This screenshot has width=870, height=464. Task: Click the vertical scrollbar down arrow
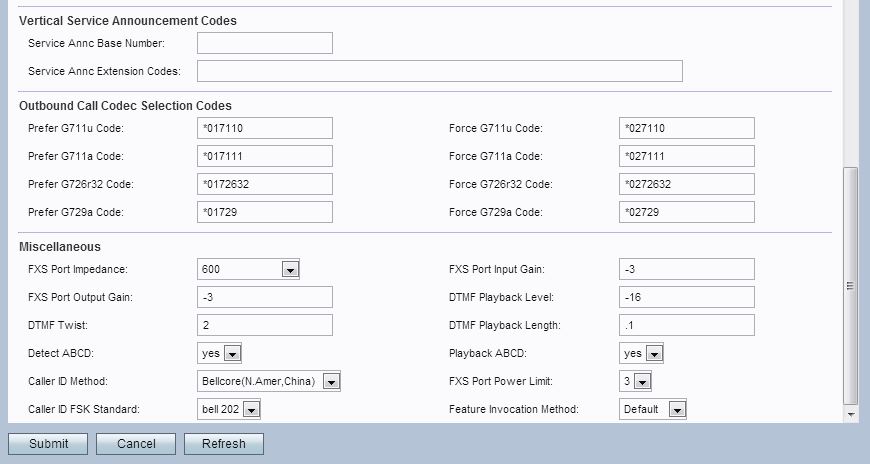[851, 413]
